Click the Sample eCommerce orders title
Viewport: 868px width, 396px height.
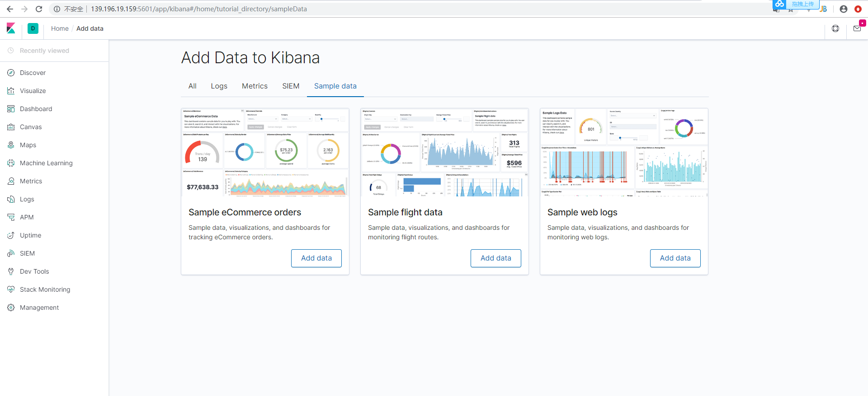tap(245, 212)
